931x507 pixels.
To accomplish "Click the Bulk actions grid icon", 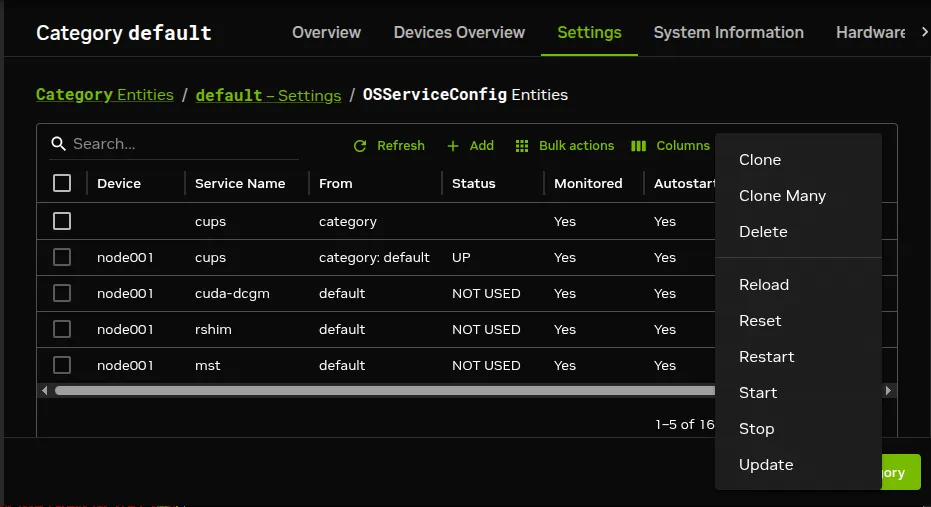I will pyautogui.click(x=522, y=146).
